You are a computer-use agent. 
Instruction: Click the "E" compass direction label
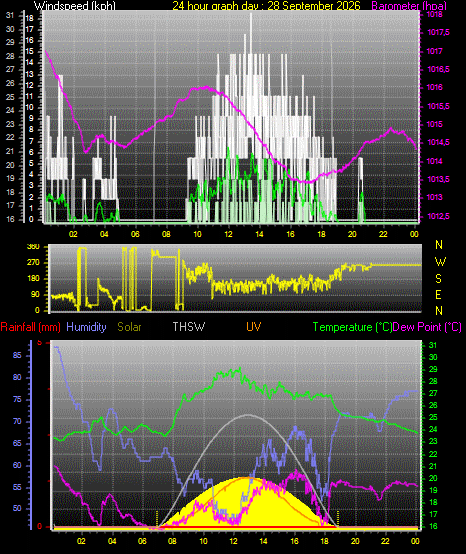pos(438,295)
